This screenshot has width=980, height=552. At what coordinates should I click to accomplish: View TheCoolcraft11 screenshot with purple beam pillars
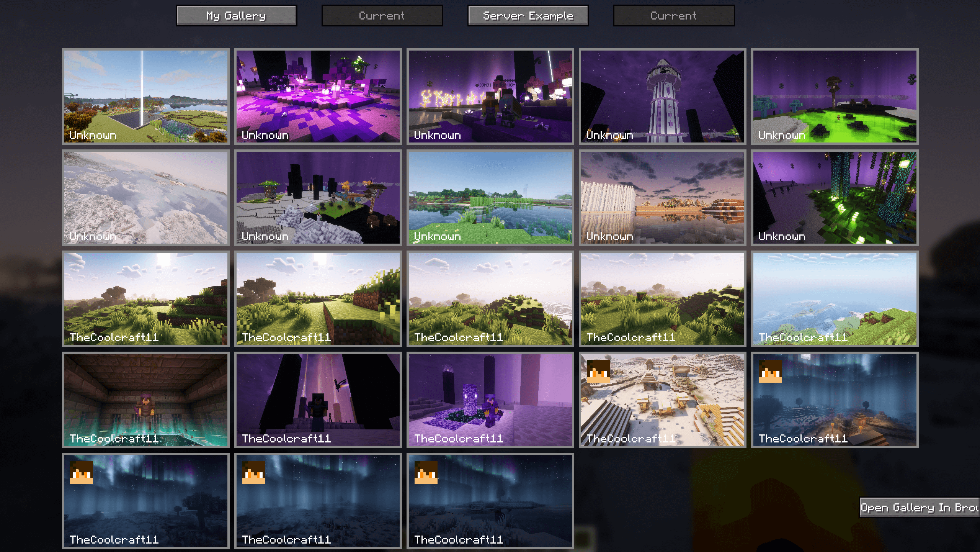(318, 400)
